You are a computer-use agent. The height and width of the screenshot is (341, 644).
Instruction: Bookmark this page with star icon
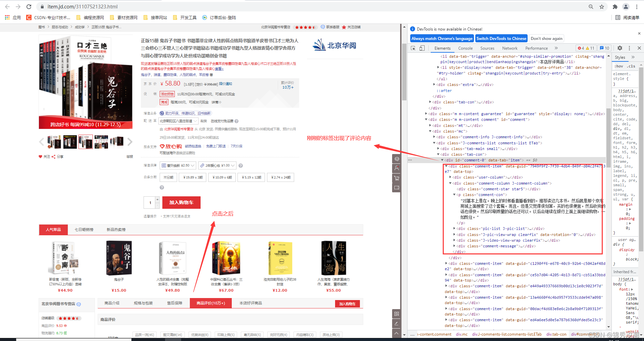click(x=602, y=7)
